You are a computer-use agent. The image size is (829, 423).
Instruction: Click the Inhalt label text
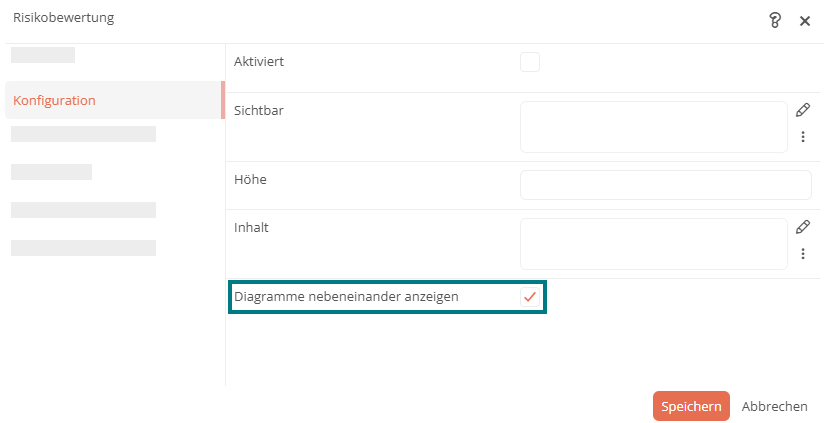[251, 227]
